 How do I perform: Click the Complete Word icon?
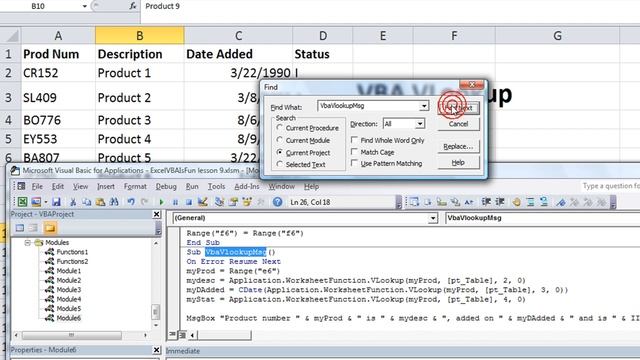469,202
